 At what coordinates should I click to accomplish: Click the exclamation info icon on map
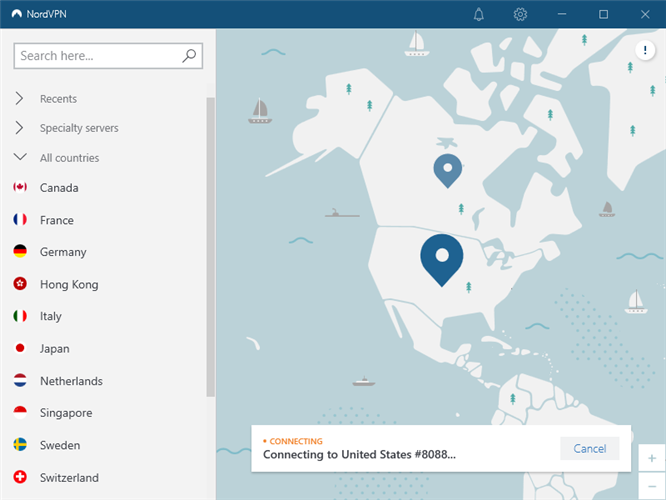[645, 51]
